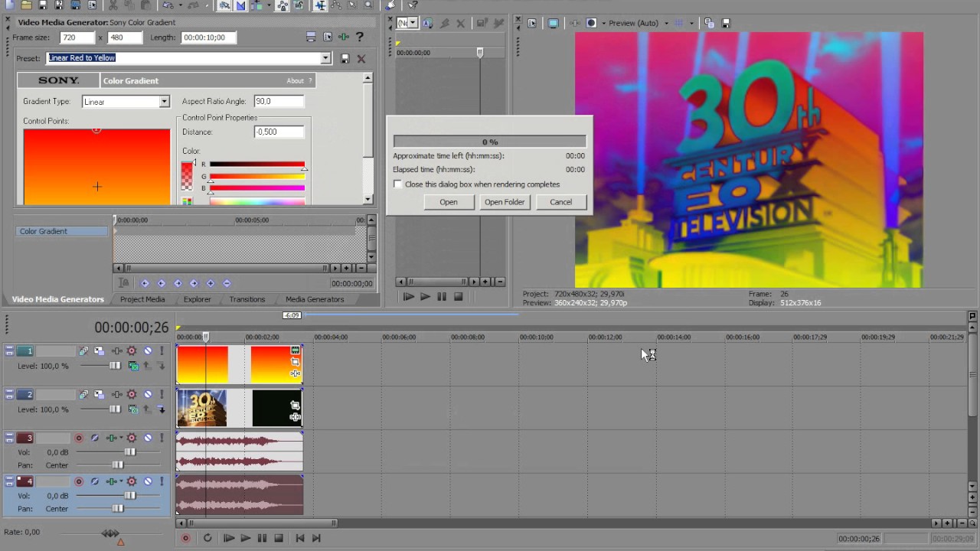Click the green channel G slider

pos(257,177)
